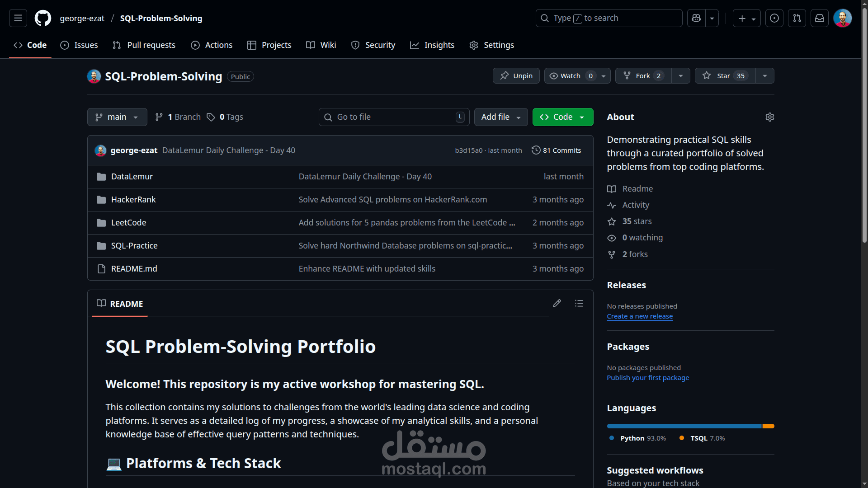Click the README.md file icon
This screenshot has height=488, width=868.
(101, 269)
